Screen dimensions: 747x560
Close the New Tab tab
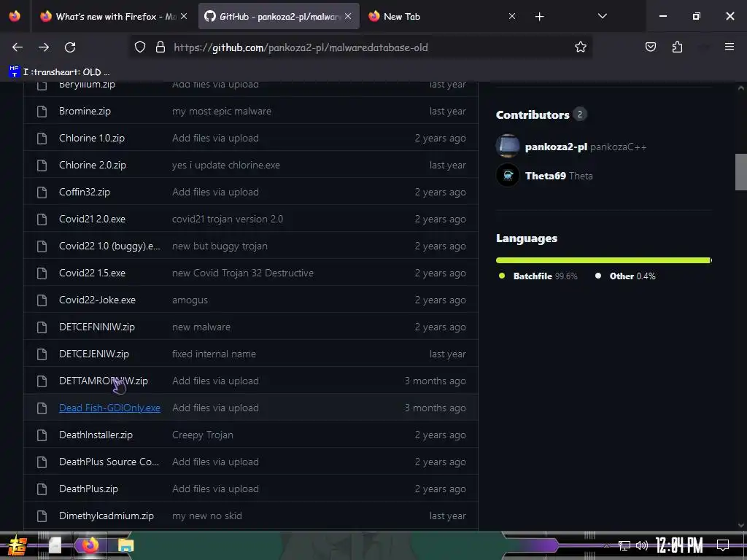[512, 17]
